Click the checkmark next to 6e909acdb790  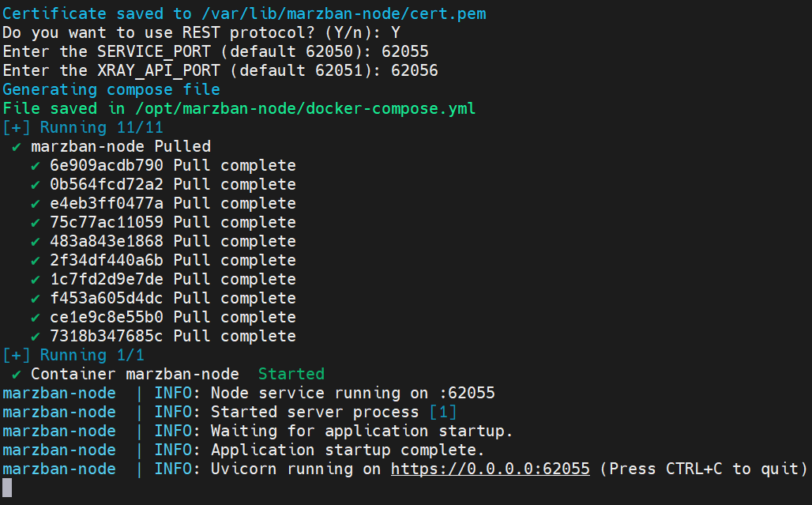tap(36, 166)
